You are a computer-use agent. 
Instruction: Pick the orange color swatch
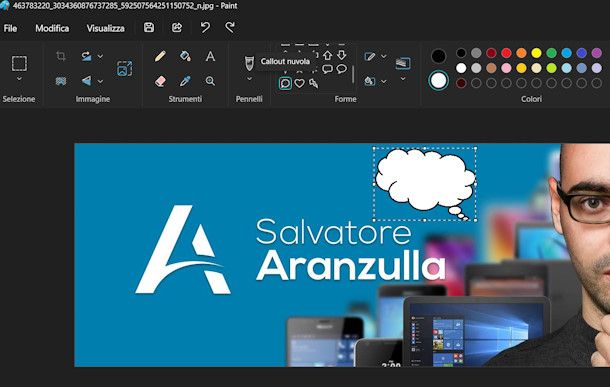[x=521, y=53]
